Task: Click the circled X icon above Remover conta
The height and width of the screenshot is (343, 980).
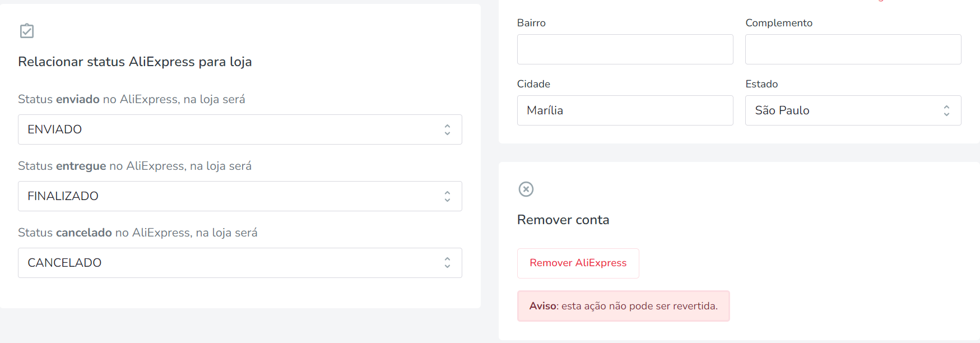Action: (526, 189)
